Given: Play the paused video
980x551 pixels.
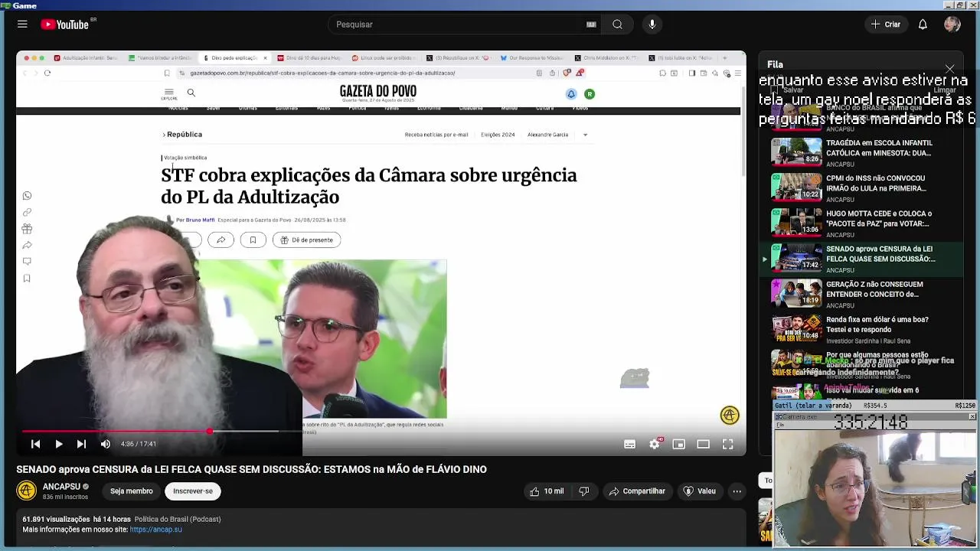Looking at the screenshot, I should click(x=58, y=444).
